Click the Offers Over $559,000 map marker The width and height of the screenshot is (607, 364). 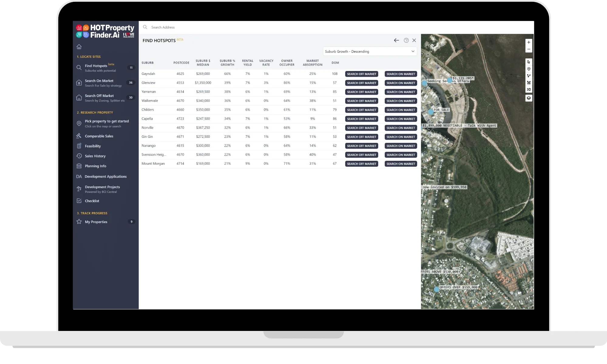(436, 289)
